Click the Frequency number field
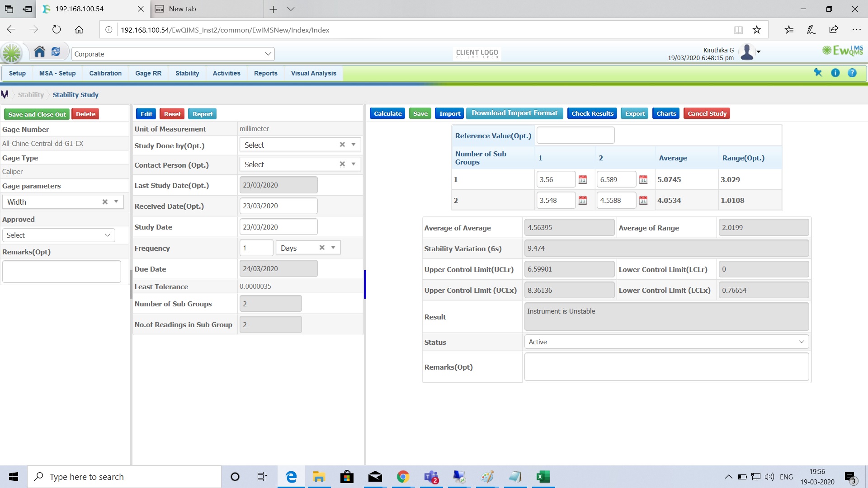The height and width of the screenshot is (488, 868). (x=256, y=248)
